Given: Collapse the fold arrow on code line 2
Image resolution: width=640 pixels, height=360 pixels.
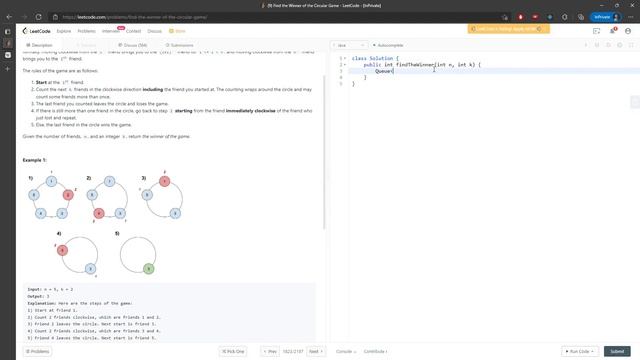Looking at the screenshot, I should point(345,65).
